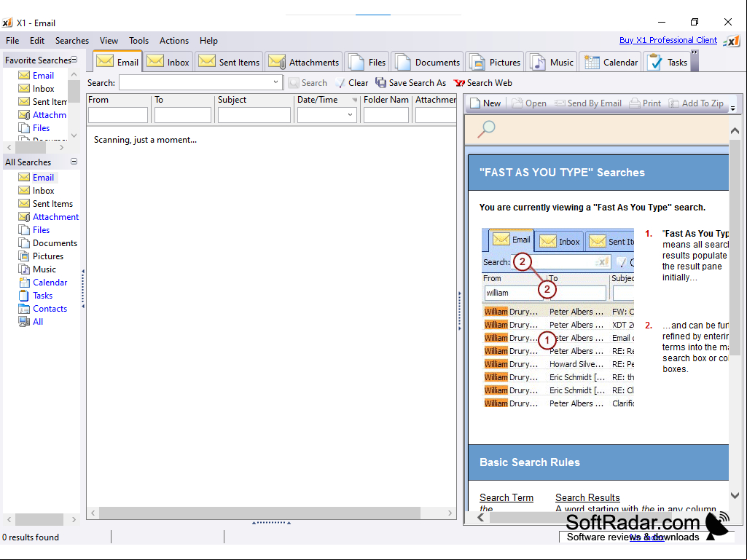
Task: Select the Tasks icon in All Searches
Action: (24, 295)
